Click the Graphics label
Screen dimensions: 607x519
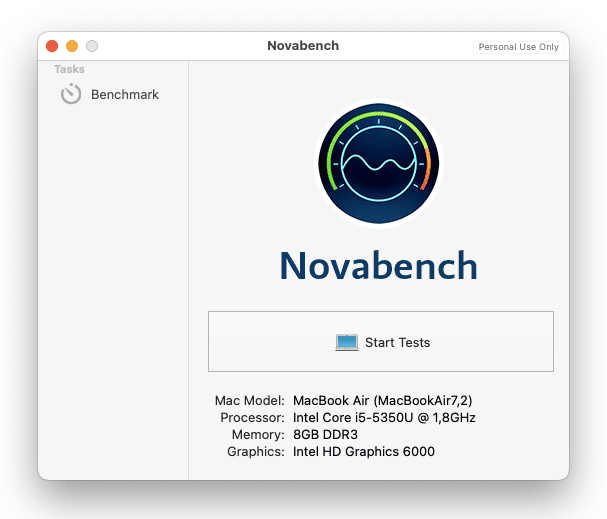[256, 452]
